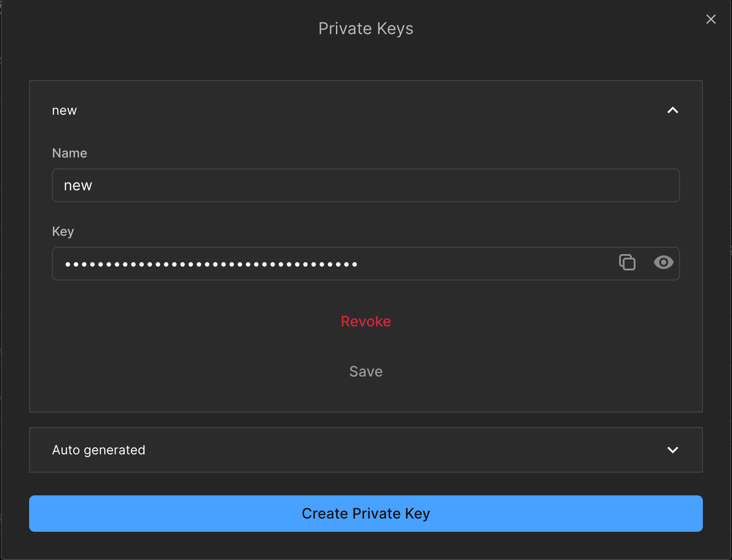Click the masked key dots text
The height and width of the screenshot is (560, 732).
coord(211,264)
